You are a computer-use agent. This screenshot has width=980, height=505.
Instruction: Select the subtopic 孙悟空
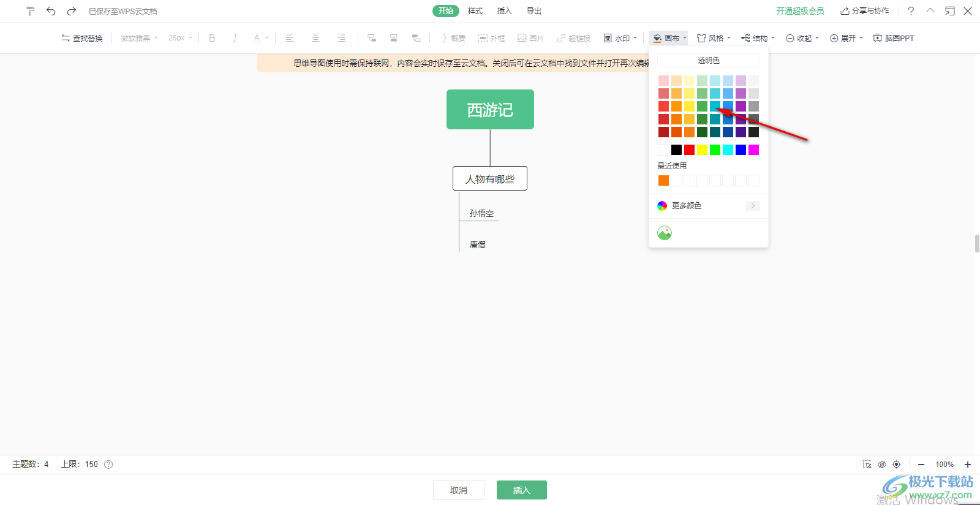pyautogui.click(x=481, y=213)
